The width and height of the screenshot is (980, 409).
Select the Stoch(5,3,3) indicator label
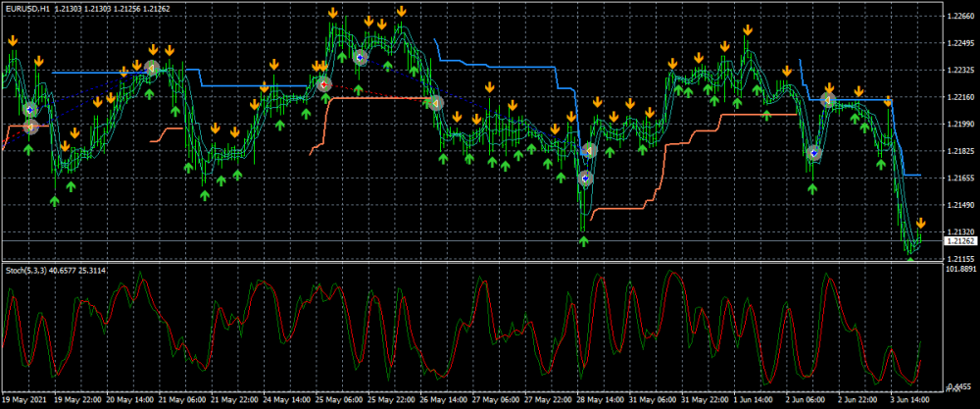[29, 269]
